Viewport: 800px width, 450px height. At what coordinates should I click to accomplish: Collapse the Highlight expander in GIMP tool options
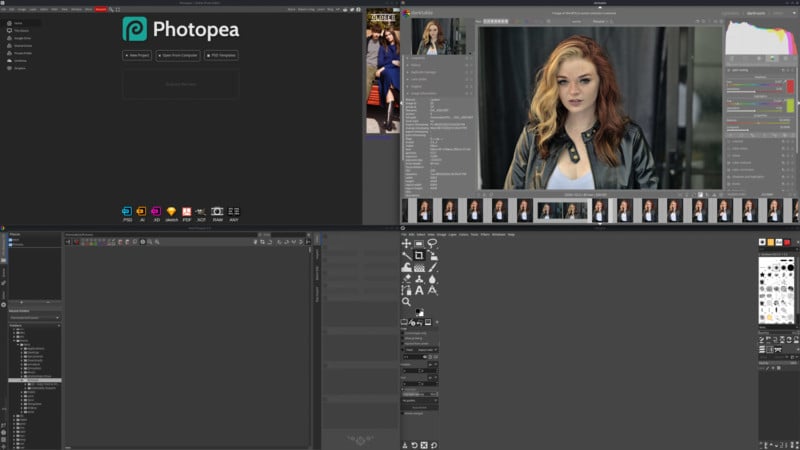404,389
